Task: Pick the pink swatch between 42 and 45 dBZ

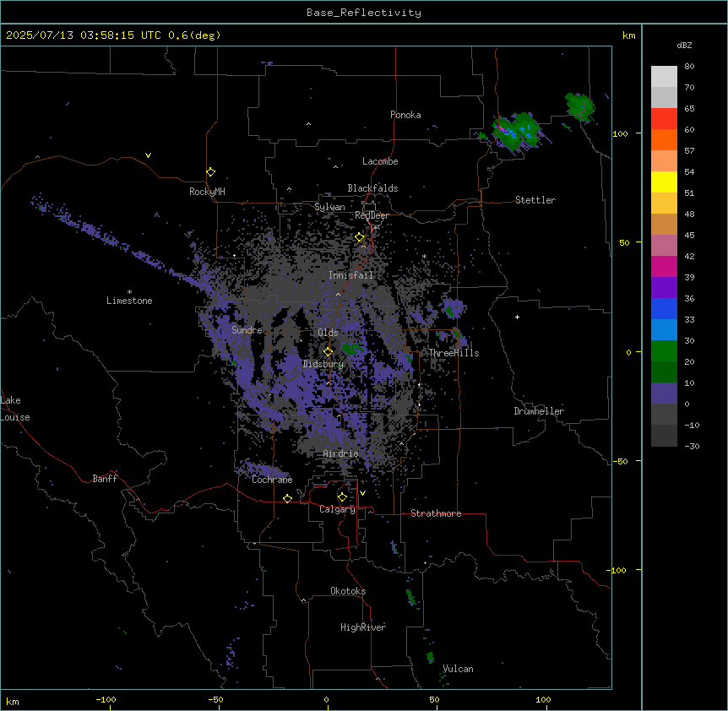Action: (664, 246)
